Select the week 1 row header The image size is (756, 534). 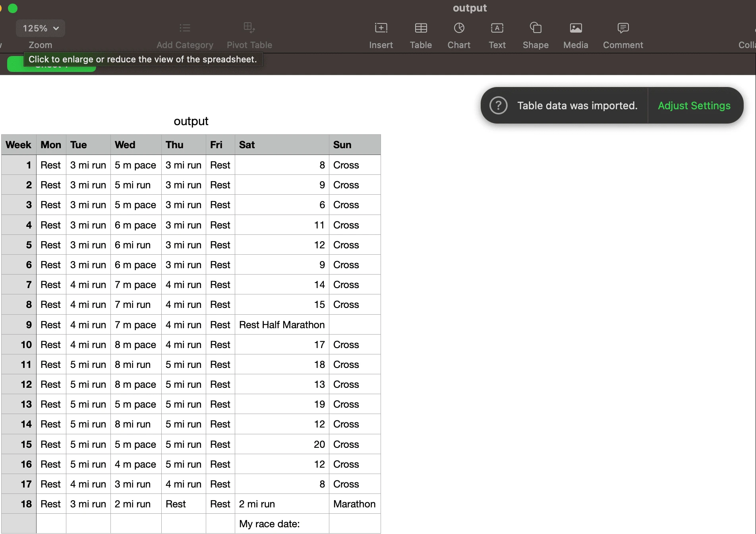[x=19, y=165]
